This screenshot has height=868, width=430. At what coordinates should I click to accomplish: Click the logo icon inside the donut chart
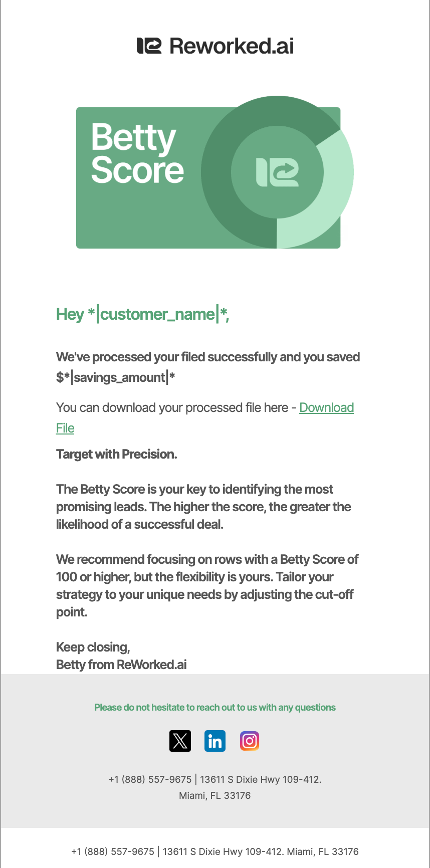coord(277,172)
